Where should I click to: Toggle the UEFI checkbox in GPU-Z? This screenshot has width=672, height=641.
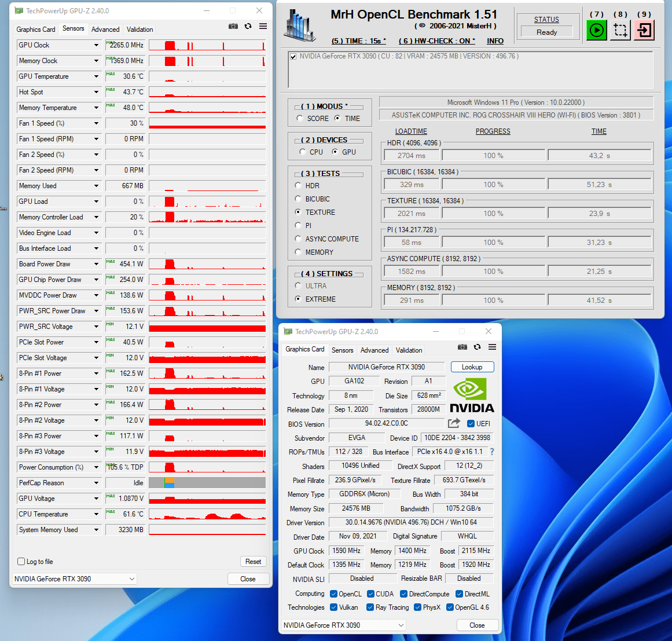point(471,424)
